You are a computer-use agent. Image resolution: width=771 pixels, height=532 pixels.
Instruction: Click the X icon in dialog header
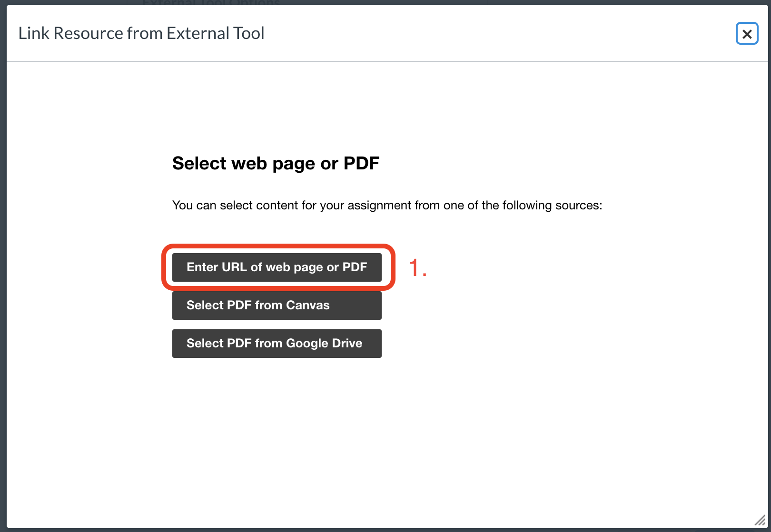(x=747, y=34)
